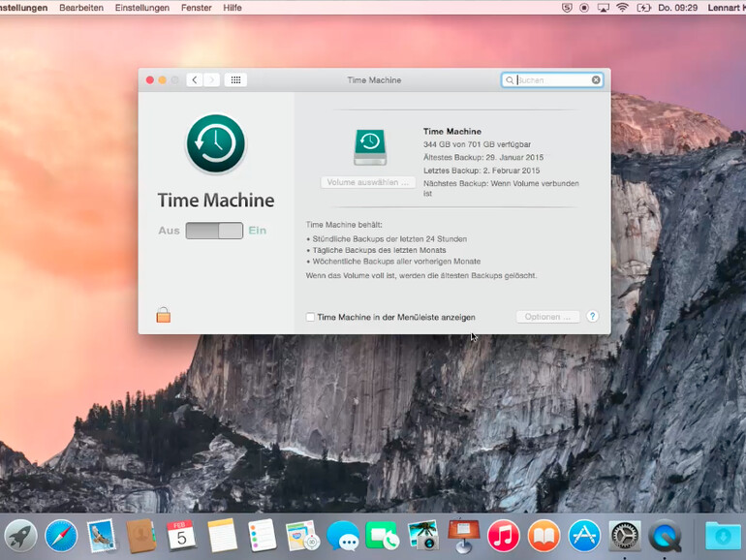This screenshot has width=746, height=560.
Task: Click the text '344 GB von 701 GB verfügbar'
Action: pyautogui.click(x=478, y=144)
